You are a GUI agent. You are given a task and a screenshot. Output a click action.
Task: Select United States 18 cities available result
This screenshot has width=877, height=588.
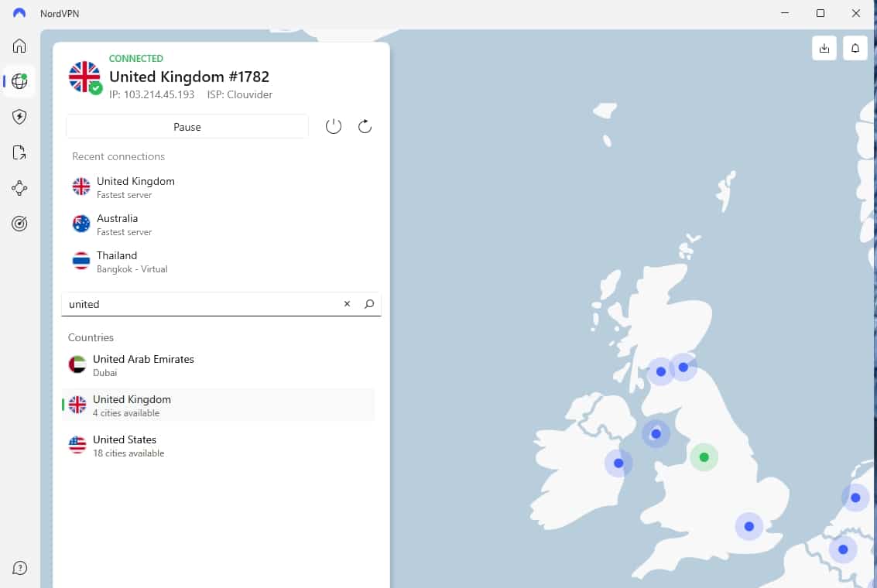point(218,446)
